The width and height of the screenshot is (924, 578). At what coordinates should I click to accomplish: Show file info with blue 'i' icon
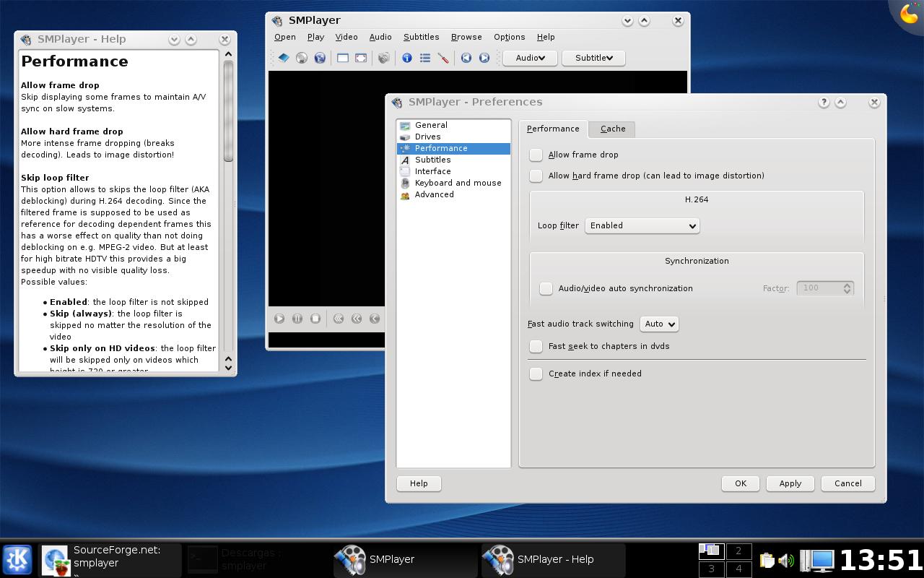pos(407,58)
